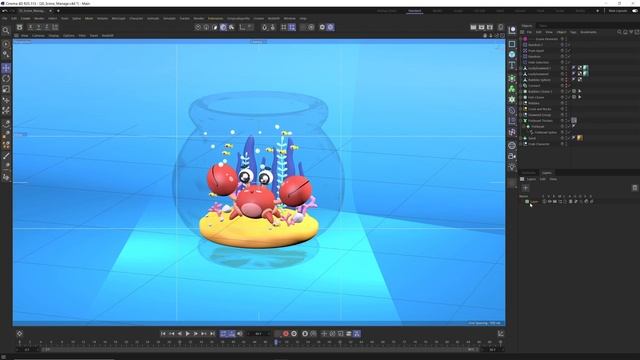
Task: Switch to Polygons mode
Action: (215, 27)
